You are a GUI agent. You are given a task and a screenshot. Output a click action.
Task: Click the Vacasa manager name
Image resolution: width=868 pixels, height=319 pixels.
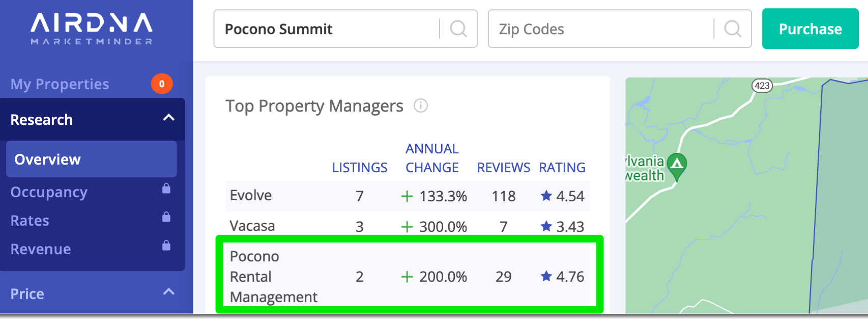coord(252,226)
